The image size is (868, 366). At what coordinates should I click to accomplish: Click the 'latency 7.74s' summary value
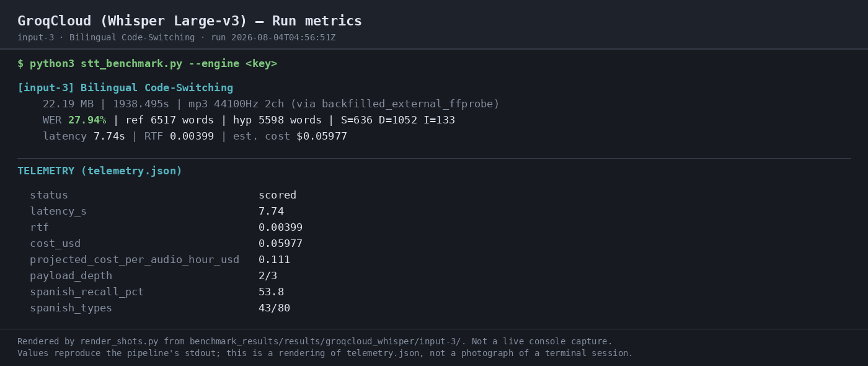84,136
